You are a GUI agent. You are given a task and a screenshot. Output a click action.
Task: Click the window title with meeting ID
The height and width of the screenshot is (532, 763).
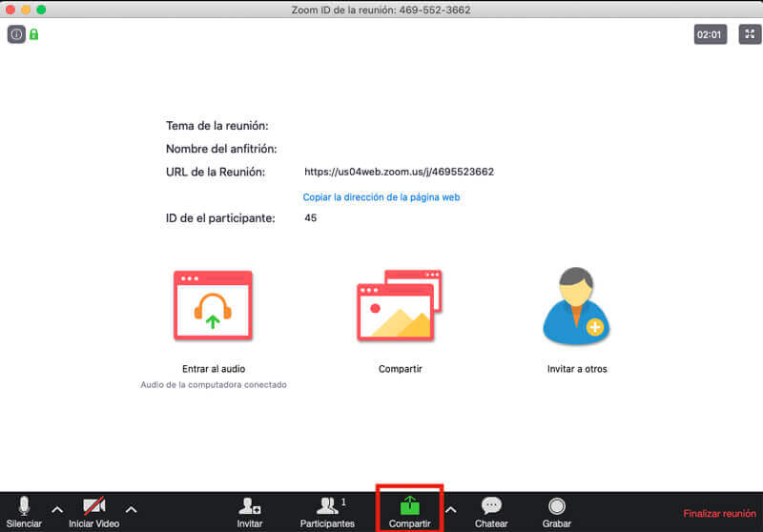[381, 10]
